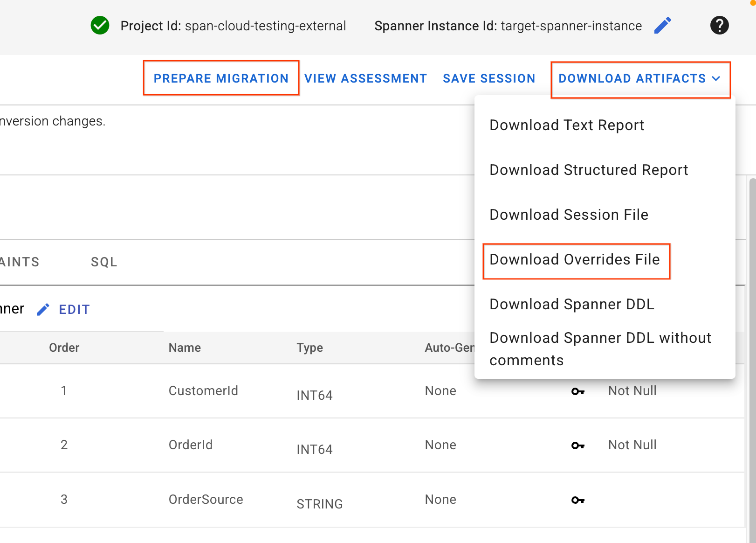Click the primary key icon in CustomerId row
756x543 pixels.
point(577,391)
